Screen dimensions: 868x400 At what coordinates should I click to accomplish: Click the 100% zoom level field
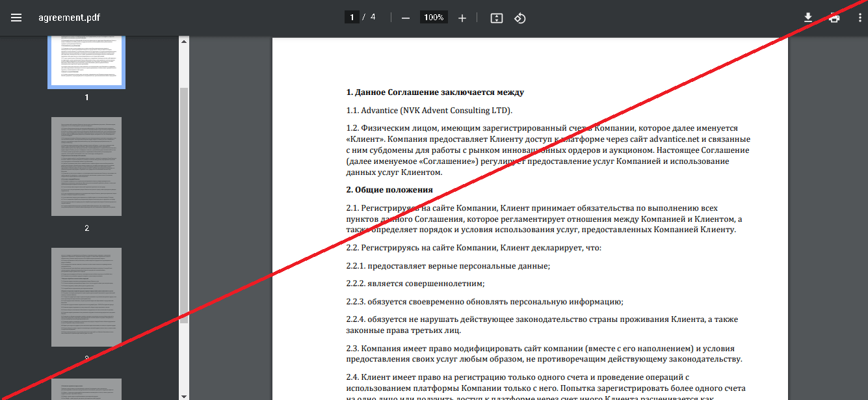[434, 18]
